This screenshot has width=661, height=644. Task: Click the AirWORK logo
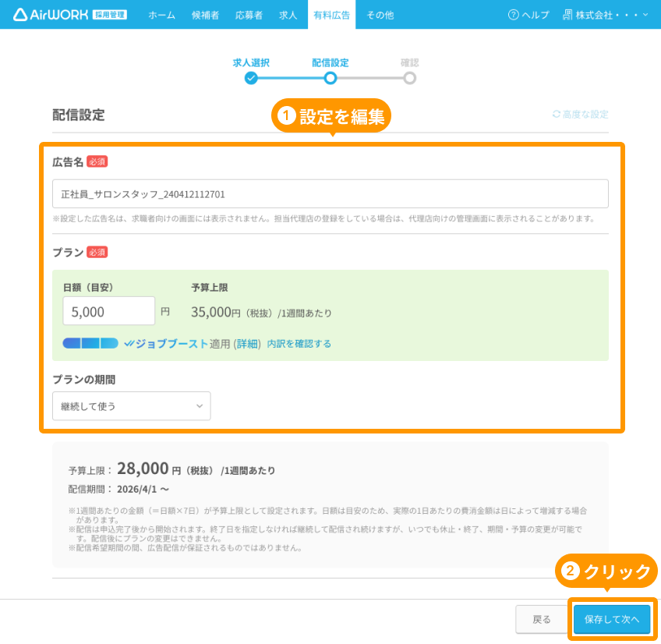[70, 15]
